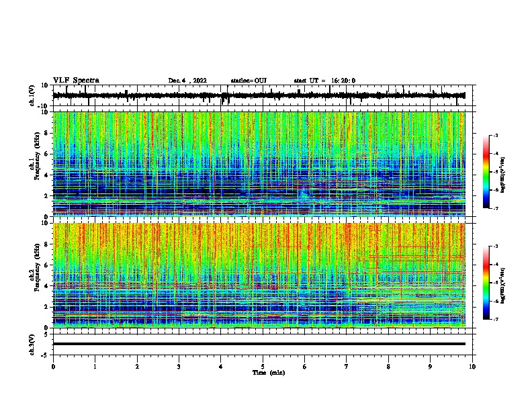The image size is (532, 411).
Task: Click the ch.1 color scale bar
Action: pyautogui.click(x=486, y=172)
